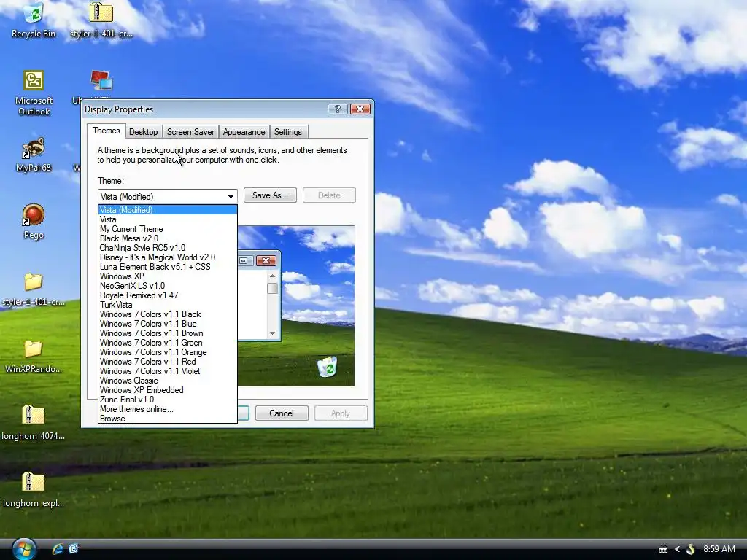Select Windows 7 Colors v1.1 Blue
747x560 pixels.
coord(168,324)
